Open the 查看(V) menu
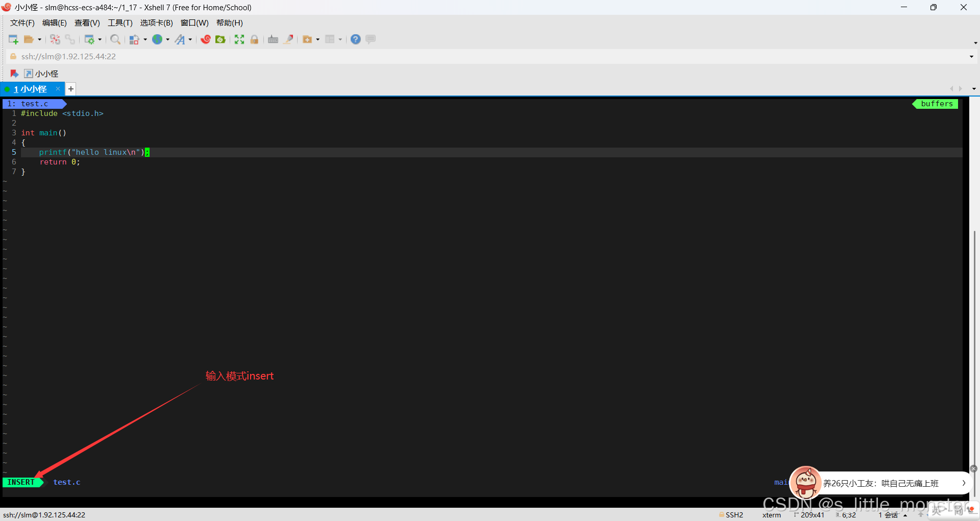This screenshot has width=980, height=521. coord(87,23)
